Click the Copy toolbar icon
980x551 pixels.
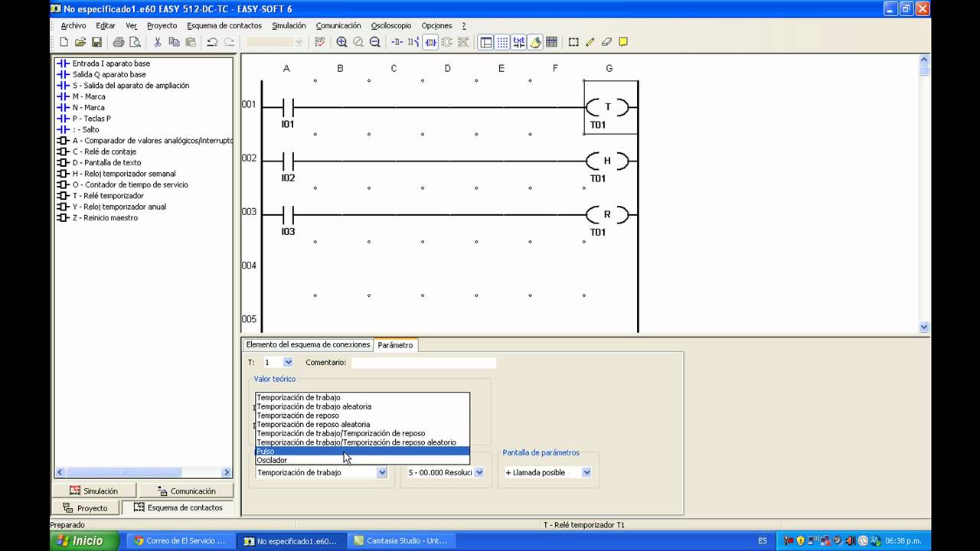point(174,42)
